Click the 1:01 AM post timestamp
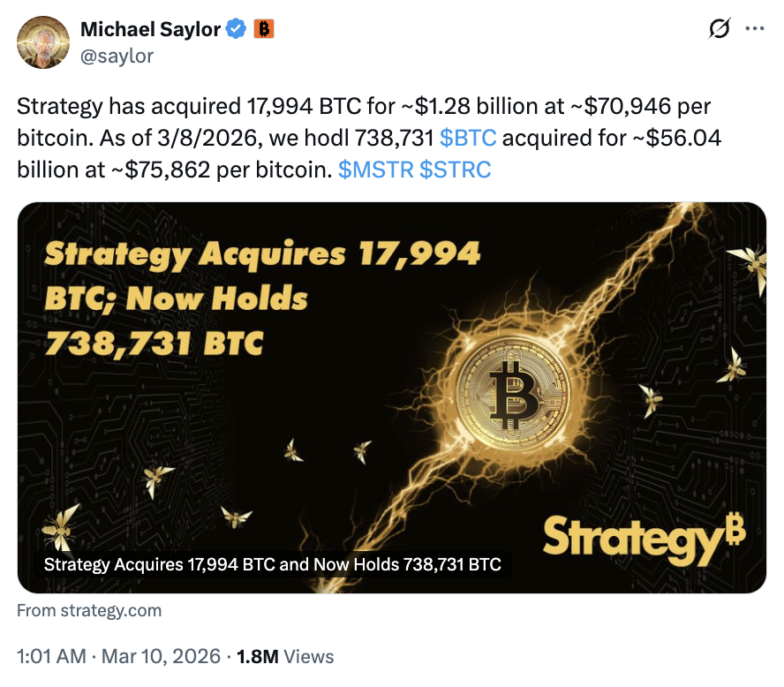 [x=51, y=656]
